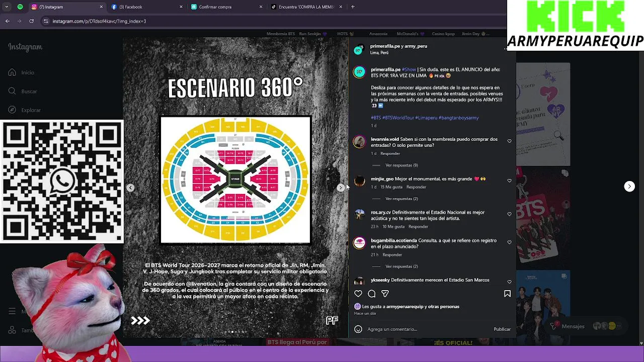Reply to minjie_gso's comment
The image size is (644, 362).
416,187
